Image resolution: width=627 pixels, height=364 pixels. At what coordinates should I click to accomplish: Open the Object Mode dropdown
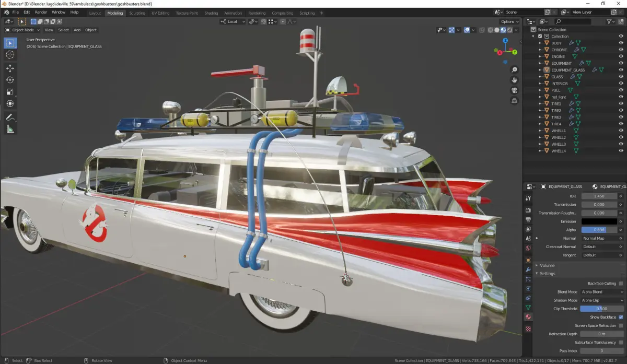point(22,30)
